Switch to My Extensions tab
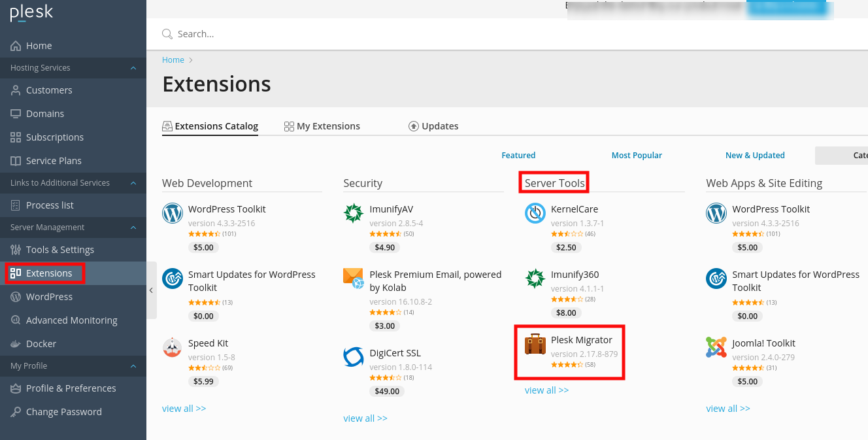 click(x=322, y=126)
